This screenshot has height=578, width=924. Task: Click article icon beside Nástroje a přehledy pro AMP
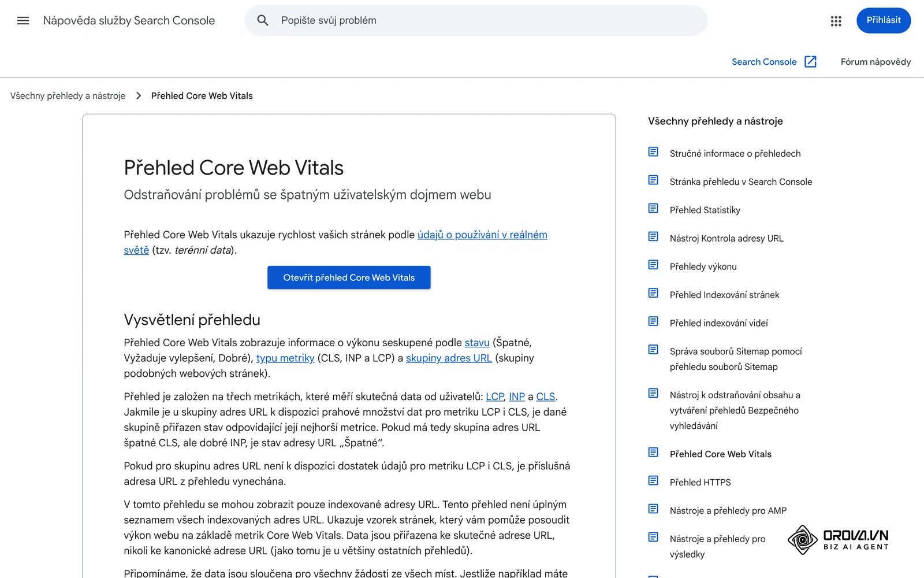(x=653, y=509)
